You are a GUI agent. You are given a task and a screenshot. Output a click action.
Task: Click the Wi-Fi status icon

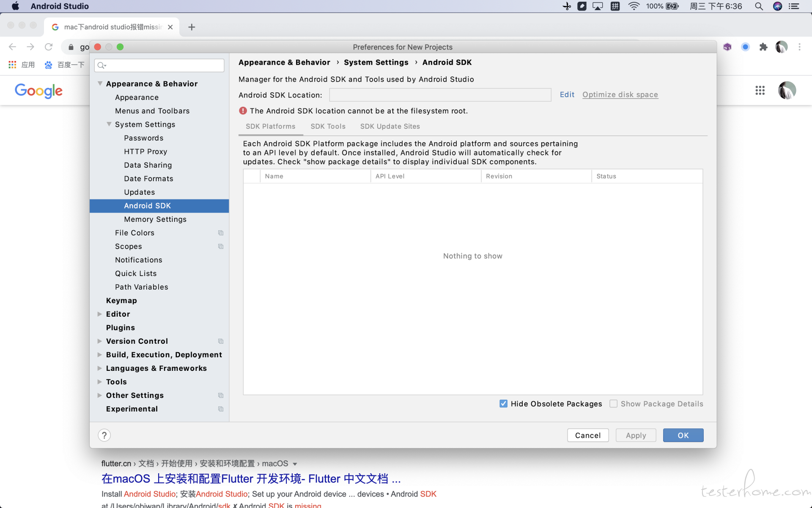[x=634, y=6]
